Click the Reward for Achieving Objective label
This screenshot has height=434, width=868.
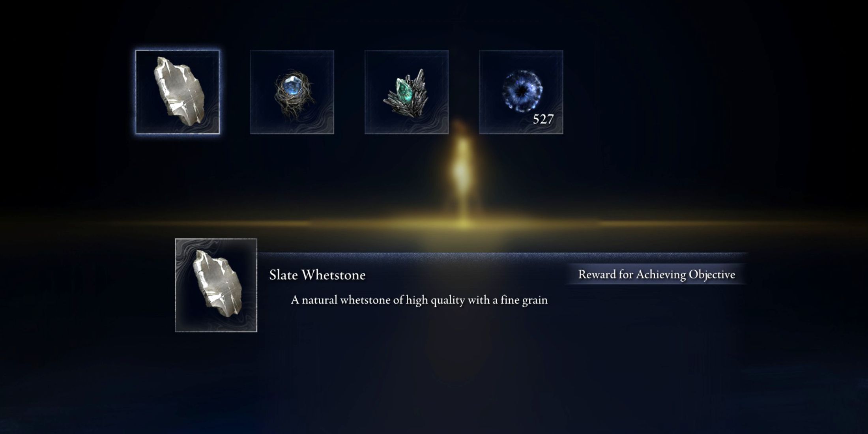click(657, 274)
